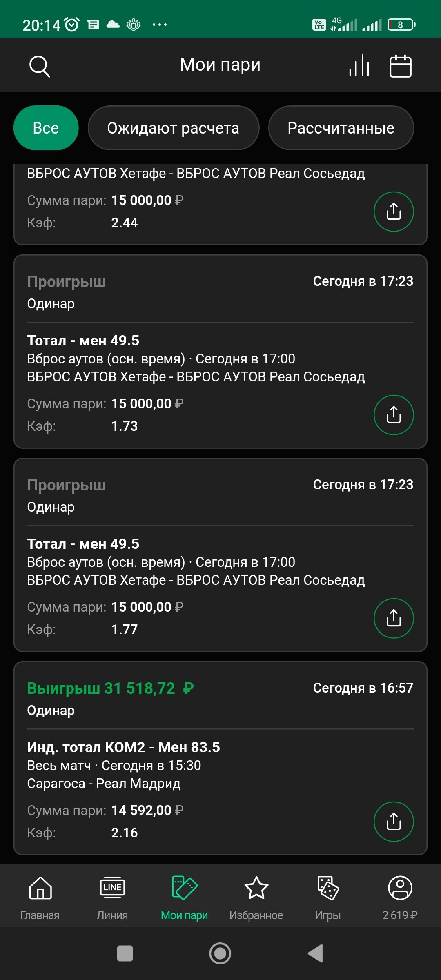This screenshot has width=441, height=980.
Task: Select the 'Все' filter chip
Action: pos(46,128)
